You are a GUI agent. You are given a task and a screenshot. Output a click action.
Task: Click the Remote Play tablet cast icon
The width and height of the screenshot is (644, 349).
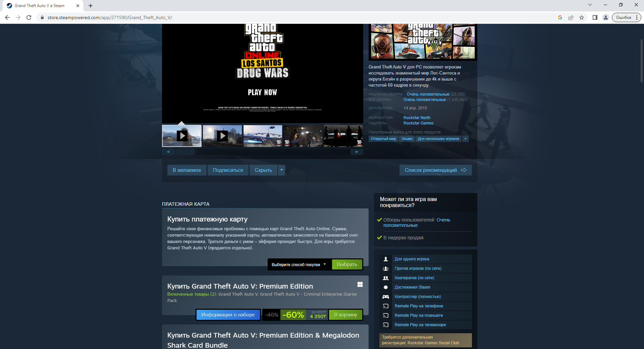tap(386, 315)
